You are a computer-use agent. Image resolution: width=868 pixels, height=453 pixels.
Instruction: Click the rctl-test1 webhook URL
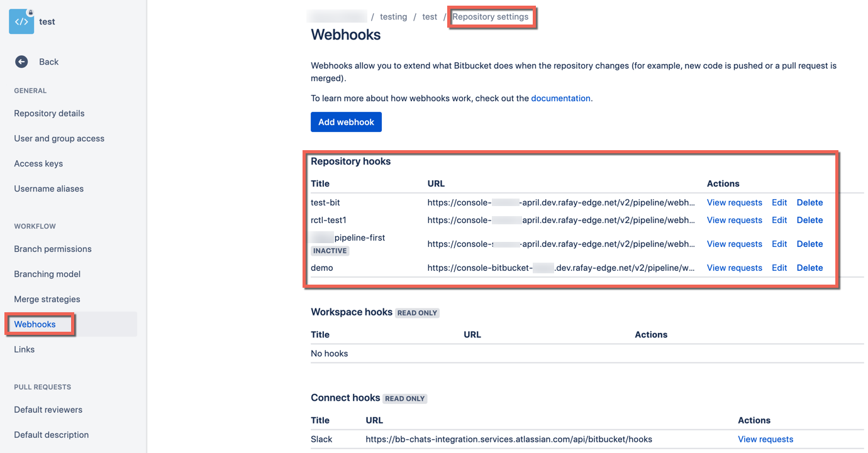coord(561,220)
